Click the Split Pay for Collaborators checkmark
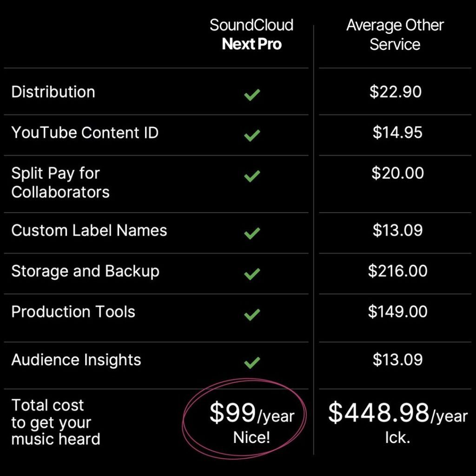The height and width of the screenshot is (476, 476). coord(252,176)
